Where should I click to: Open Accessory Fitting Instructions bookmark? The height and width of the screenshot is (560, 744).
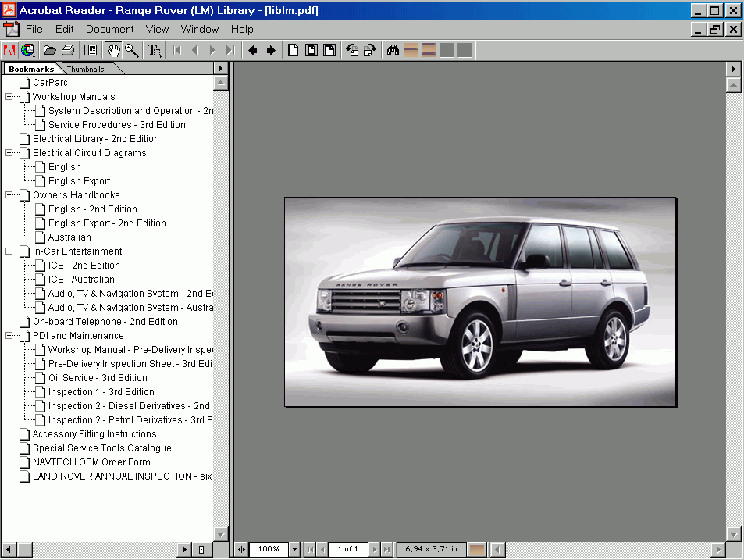pyautogui.click(x=94, y=433)
